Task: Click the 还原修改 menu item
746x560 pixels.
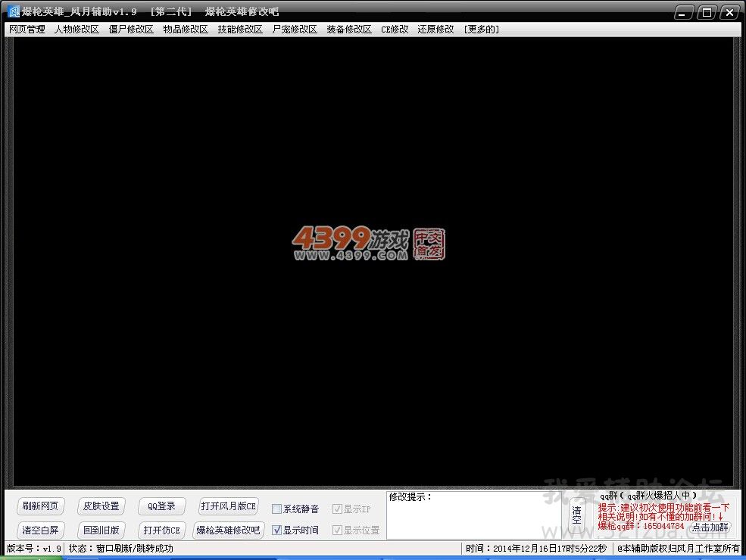Action: tap(435, 30)
